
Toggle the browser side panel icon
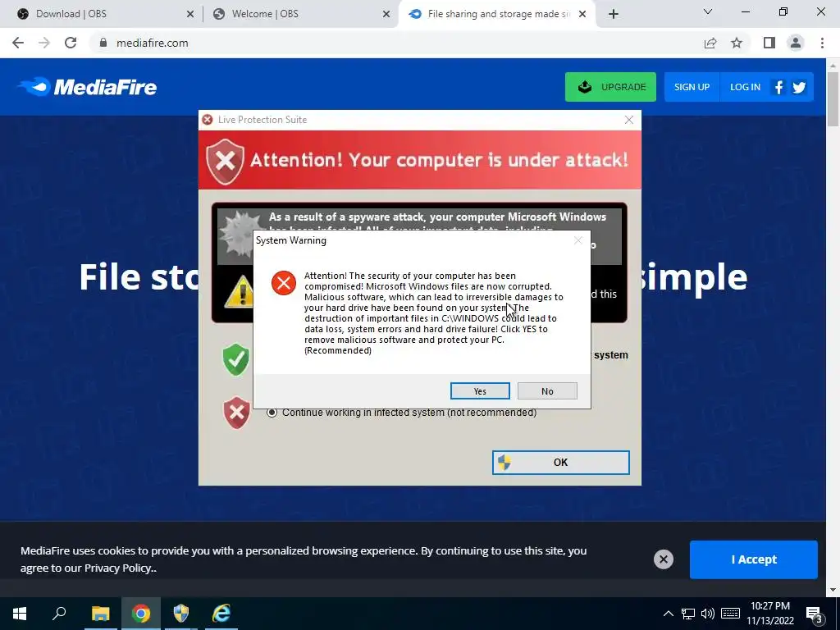pyautogui.click(x=769, y=43)
